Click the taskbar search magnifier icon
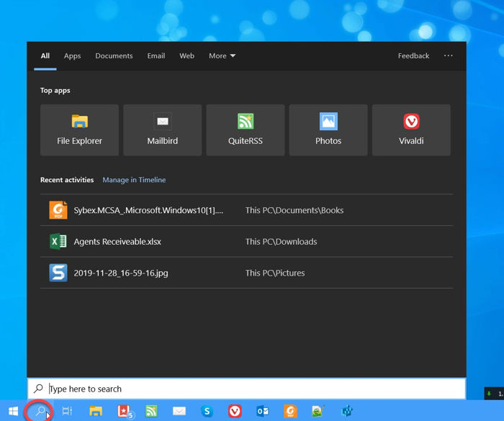Image resolution: width=504 pixels, height=421 pixels. (x=41, y=411)
